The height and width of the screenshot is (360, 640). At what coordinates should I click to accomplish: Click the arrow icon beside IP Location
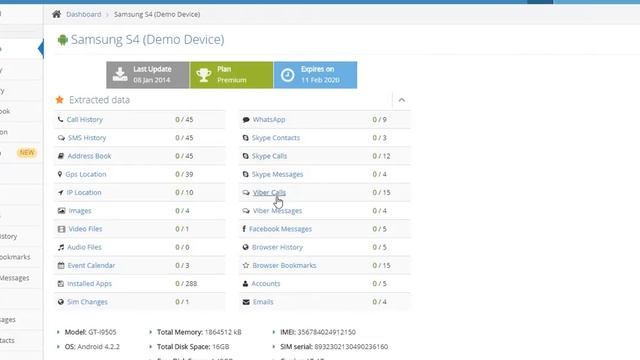[60, 193]
